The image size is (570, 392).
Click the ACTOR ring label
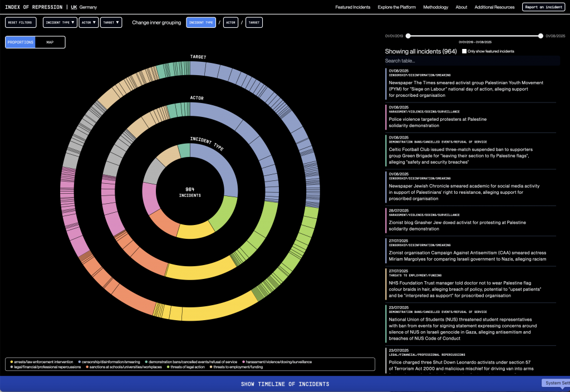196,98
